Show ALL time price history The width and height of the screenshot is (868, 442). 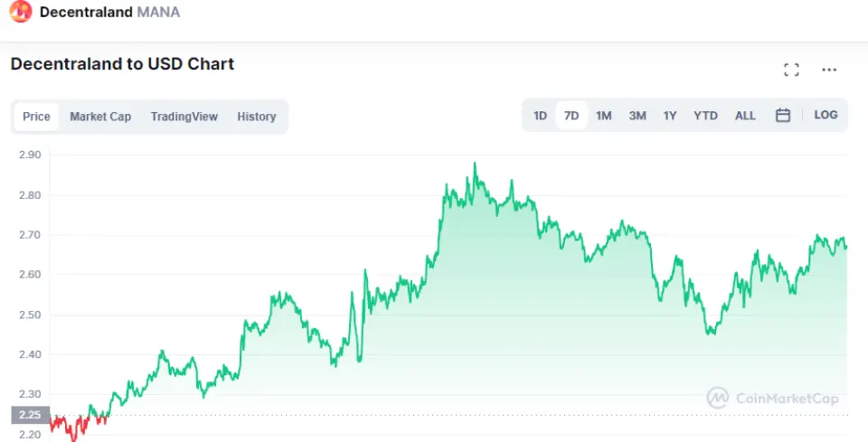[745, 116]
